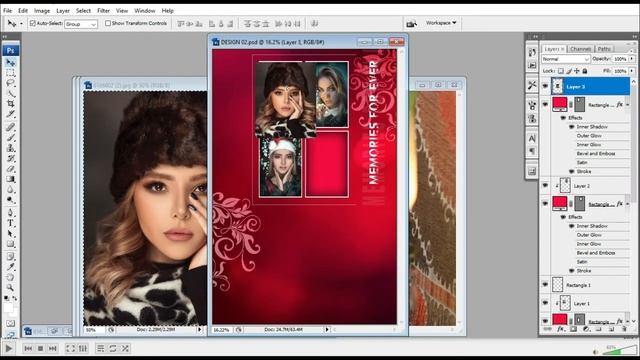Collapse effects of top Rectangle layer
This screenshot has width=640, height=360.
pos(628,105)
